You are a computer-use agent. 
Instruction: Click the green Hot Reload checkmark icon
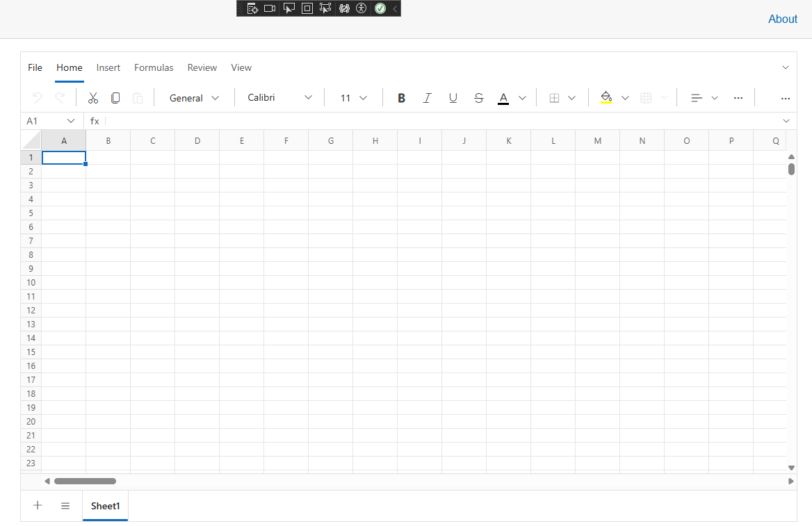click(380, 8)
